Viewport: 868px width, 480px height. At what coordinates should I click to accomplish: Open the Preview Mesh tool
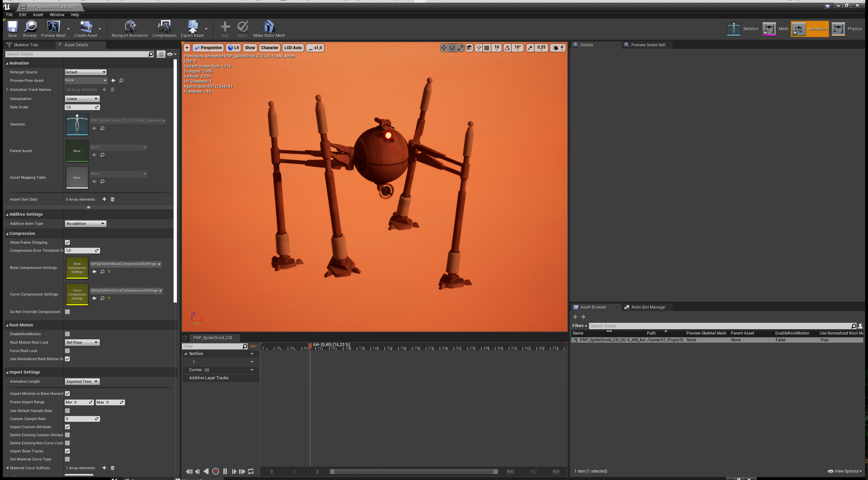coord(53,29)
